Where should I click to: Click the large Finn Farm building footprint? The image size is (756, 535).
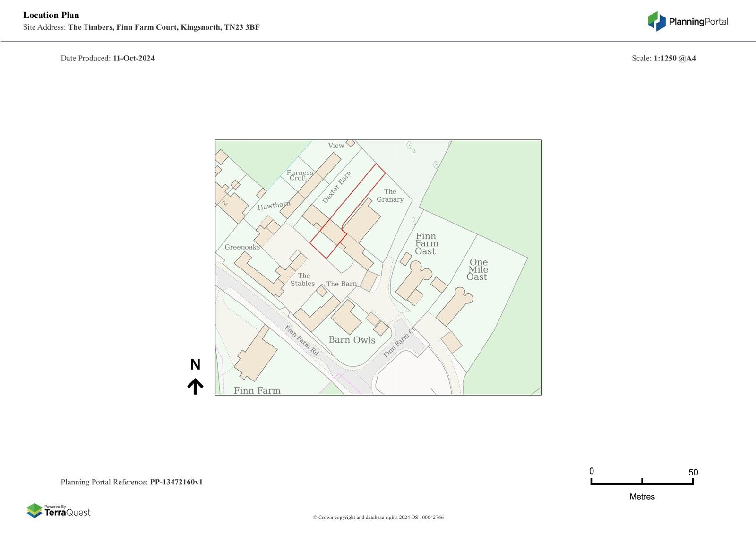[256, 353]
